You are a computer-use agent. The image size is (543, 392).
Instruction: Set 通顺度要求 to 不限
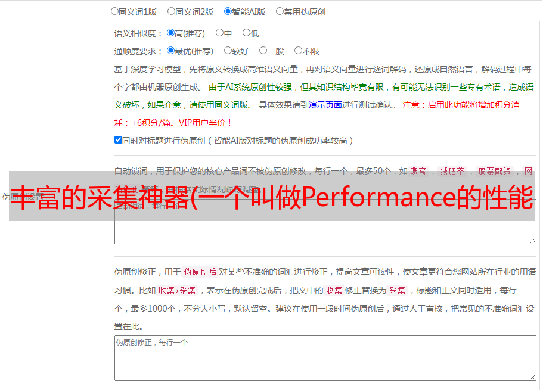298,51
